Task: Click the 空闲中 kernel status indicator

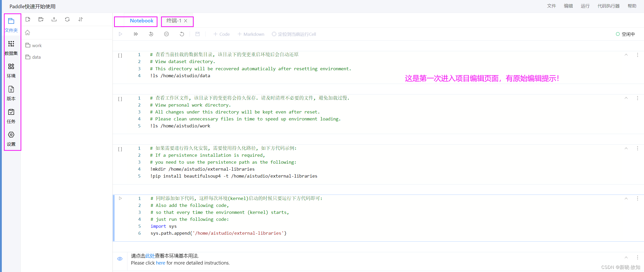Action: 626,34
